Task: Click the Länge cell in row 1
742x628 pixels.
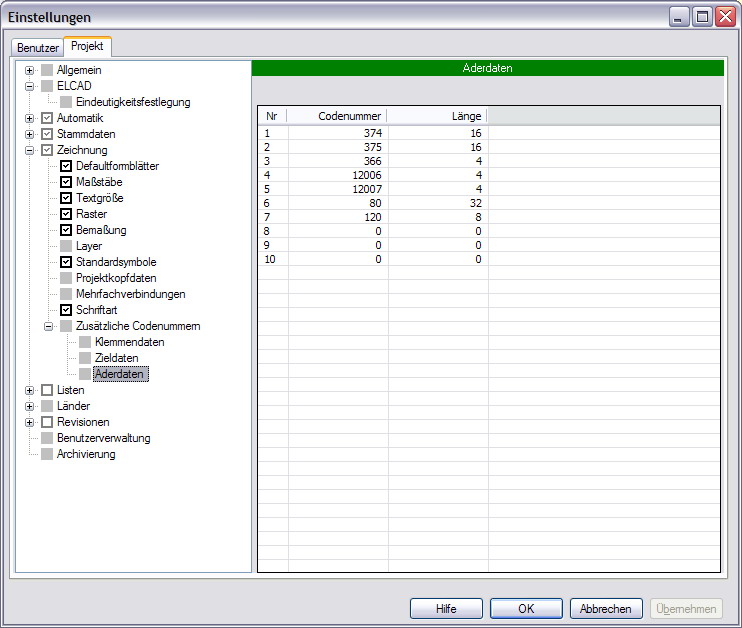Action: [438, 133]
